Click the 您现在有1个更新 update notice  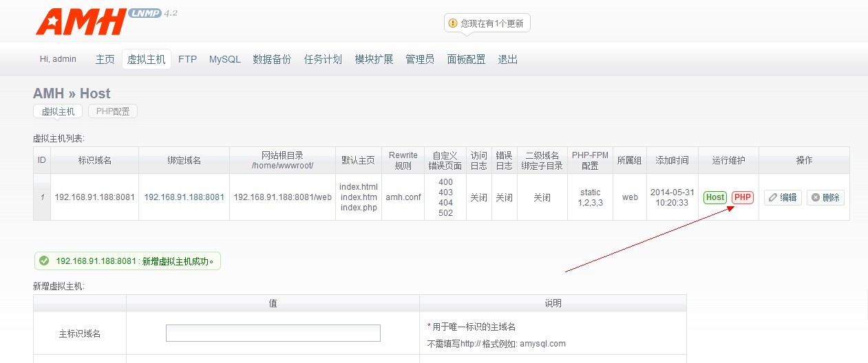coord(492,23)
